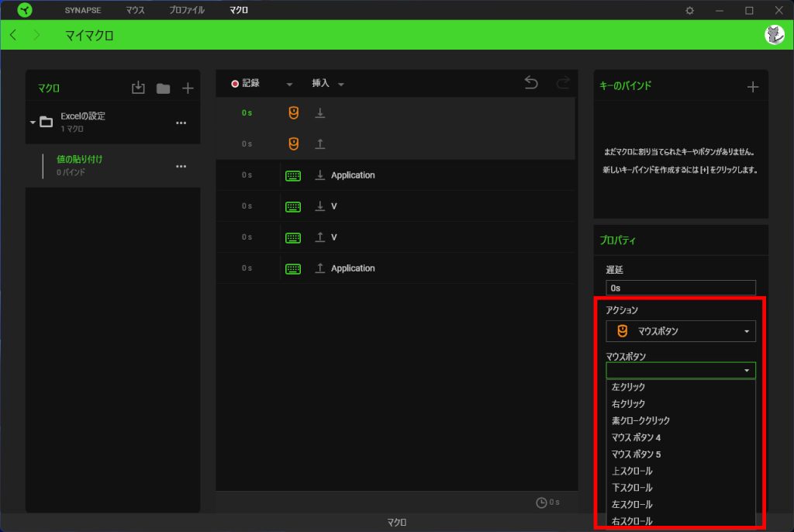Choose 上スクロール option
Image resolution: width=794 pixels, height=532 pixels.
click(x=681, y=471)
